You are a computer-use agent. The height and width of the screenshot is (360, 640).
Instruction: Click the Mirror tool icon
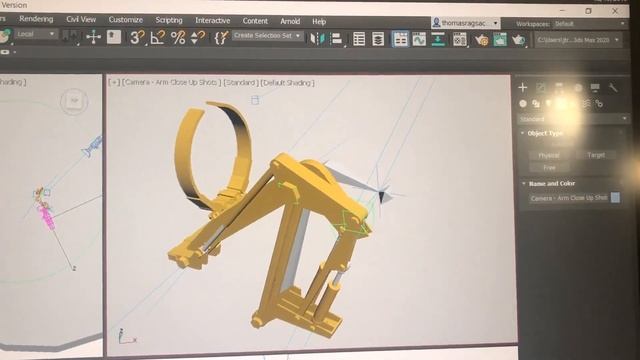pyautogui.click(x=317, y=39)
